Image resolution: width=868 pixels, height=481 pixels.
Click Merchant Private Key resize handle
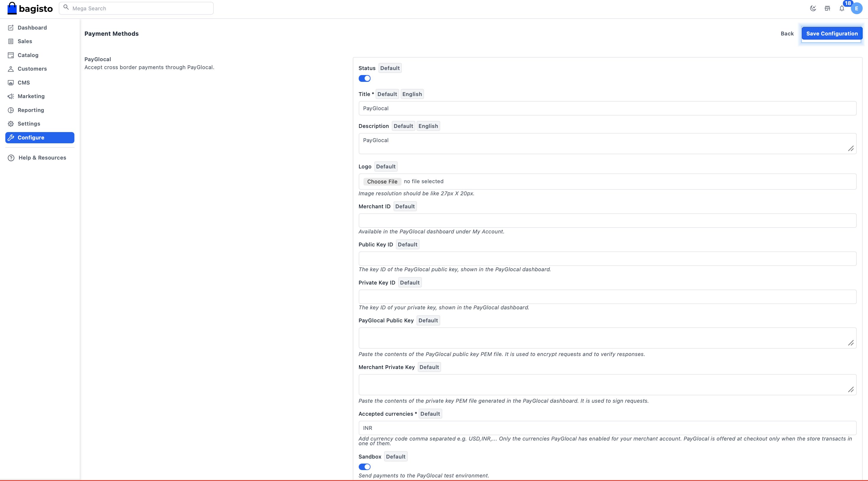pos(851,390)
